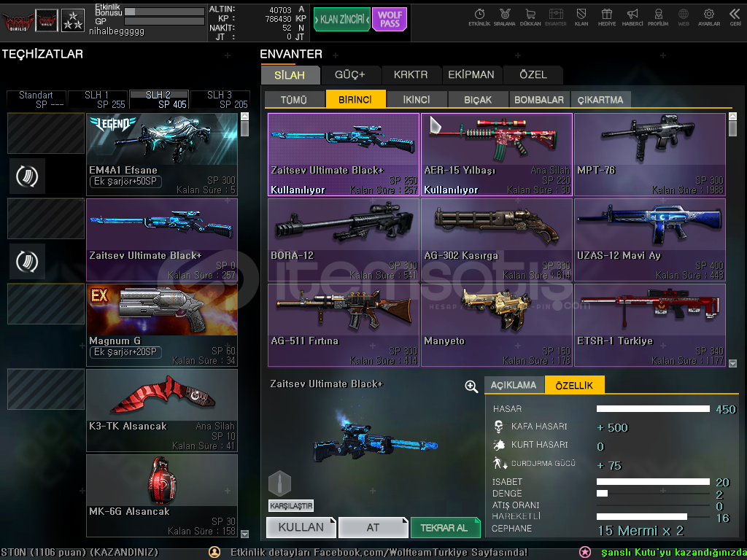Screen dimensions: 747x560
Task: Show the TÜMÜ weapon filter
Action: 294,99
